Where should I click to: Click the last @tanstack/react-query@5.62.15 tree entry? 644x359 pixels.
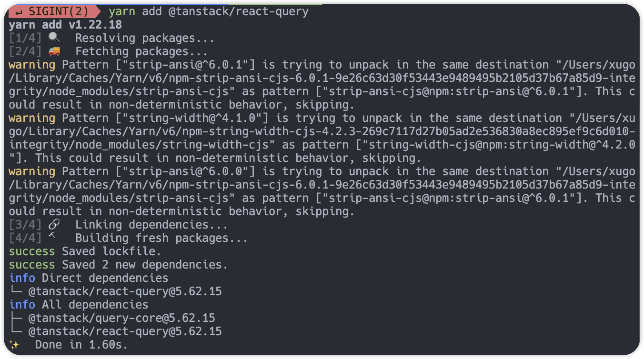[125, 331]
